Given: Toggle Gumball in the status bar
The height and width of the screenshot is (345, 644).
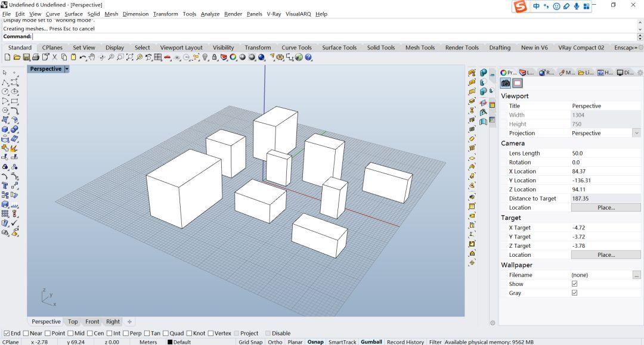Looking at the screenshot, I should click(371, 342).
